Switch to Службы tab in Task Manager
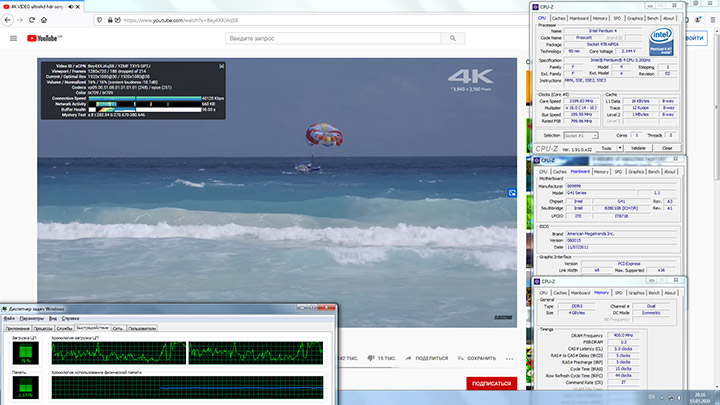 pyautogui.click(x=64, y=328)
